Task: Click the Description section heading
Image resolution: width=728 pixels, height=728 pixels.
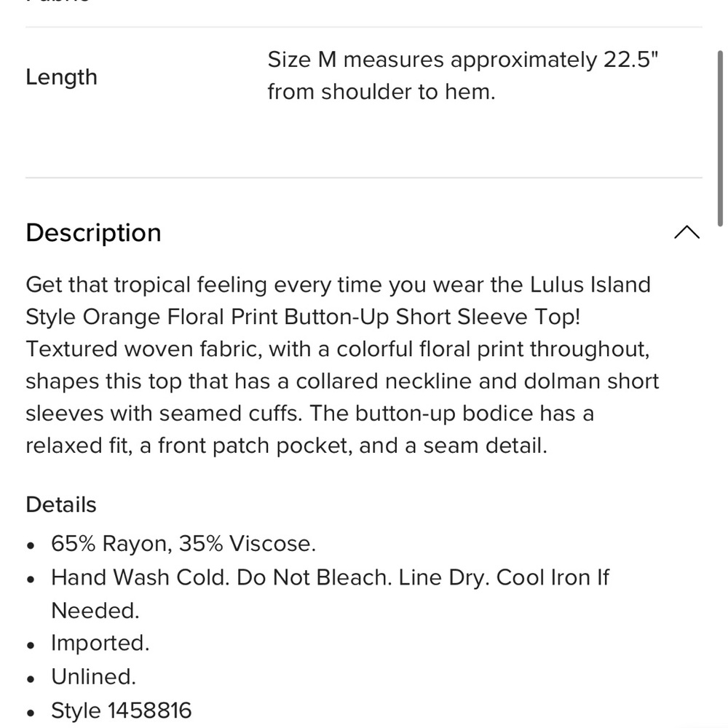Action: coord(94,233)
